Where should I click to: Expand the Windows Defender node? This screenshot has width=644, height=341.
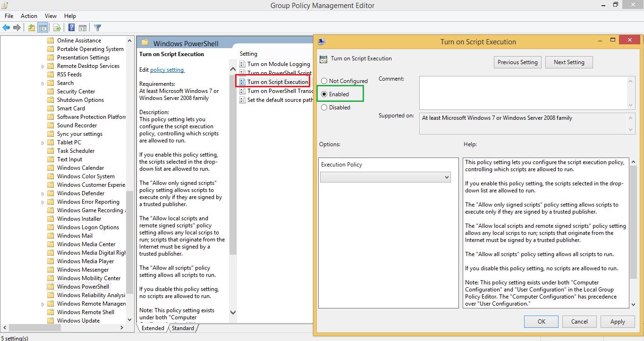(x=43, y=194)
